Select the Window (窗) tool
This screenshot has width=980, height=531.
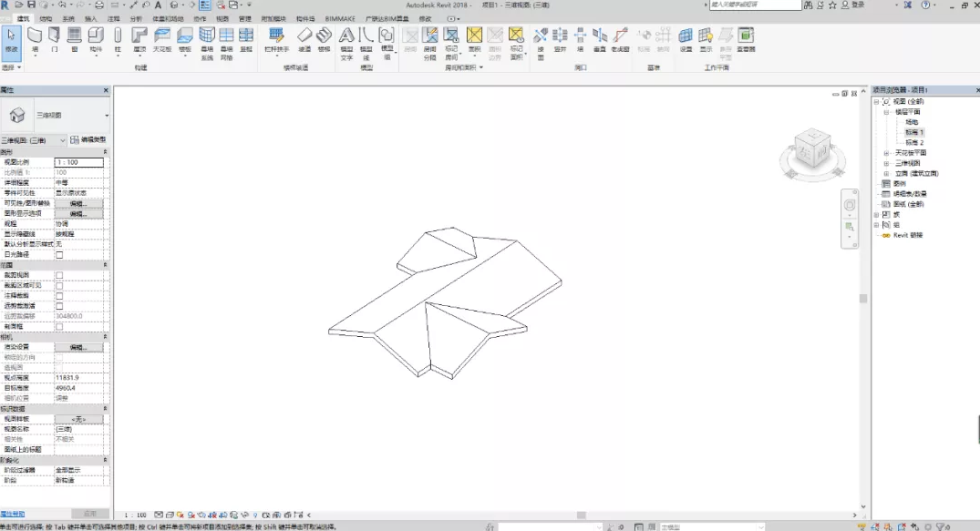coord(75,40)
